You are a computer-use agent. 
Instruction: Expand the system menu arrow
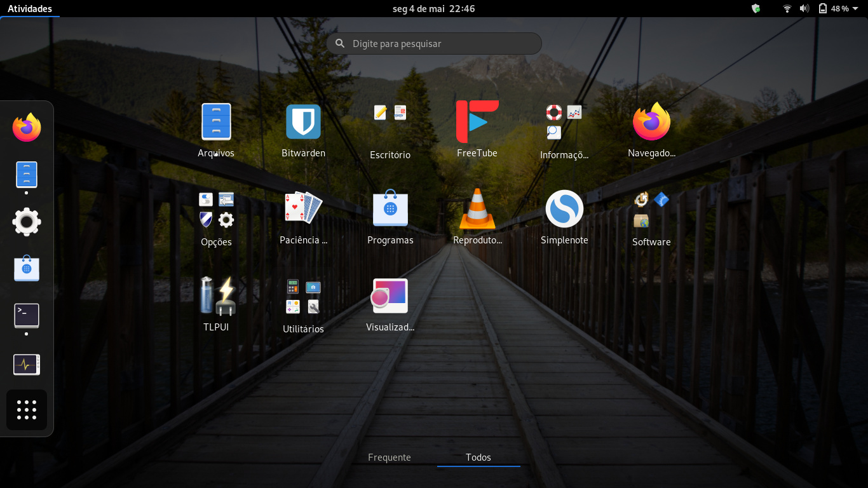(x=855, y=9)
